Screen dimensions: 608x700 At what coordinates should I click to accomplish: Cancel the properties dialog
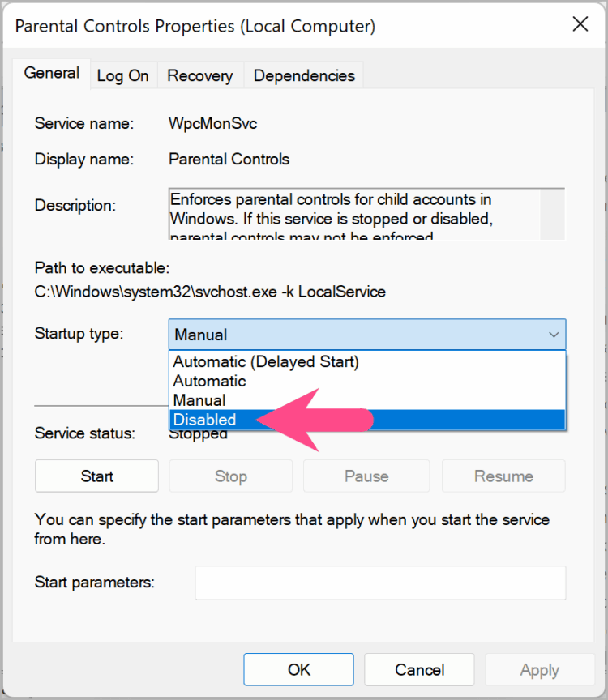tap(419, 669)
